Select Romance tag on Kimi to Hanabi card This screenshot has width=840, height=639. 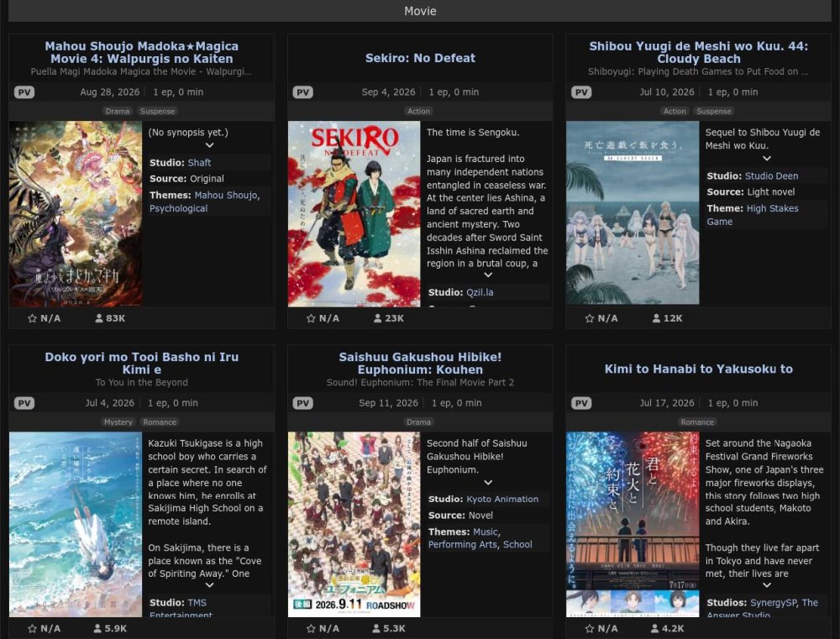point(697,422)
